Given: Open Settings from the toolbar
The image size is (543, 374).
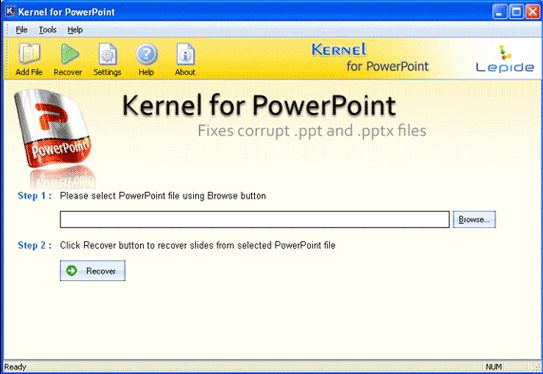Looking at the screenshot, I should (x=107, y=59).
